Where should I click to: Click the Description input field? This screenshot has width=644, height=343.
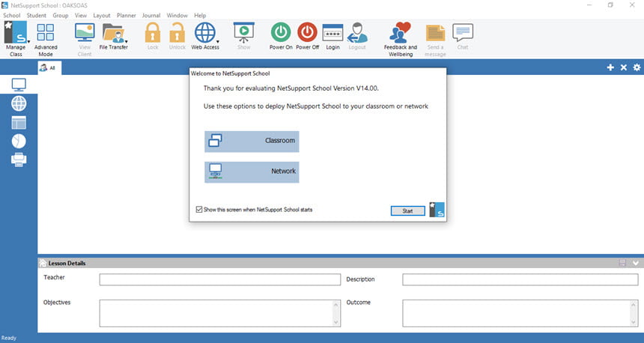(x=520, y=280)
